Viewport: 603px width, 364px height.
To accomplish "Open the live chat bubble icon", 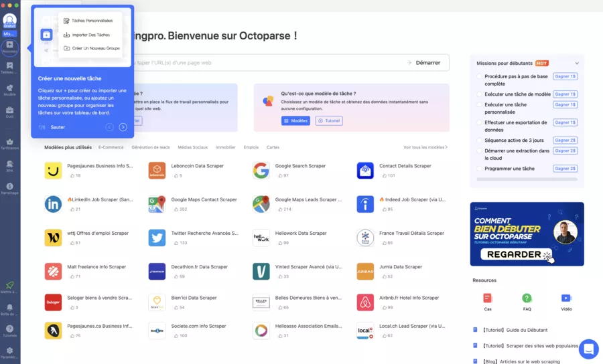I will tap(588, 349).
